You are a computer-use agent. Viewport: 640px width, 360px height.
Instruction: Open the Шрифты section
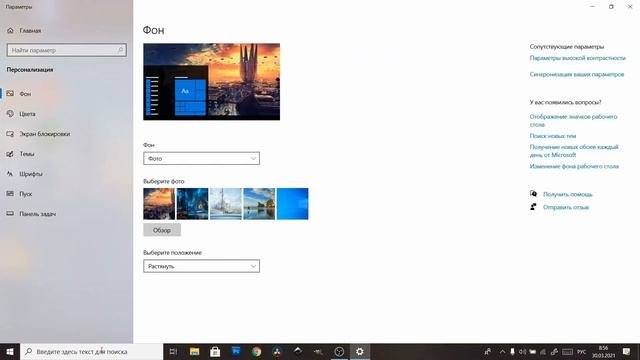pyautogui.click(x=31, y=174)
